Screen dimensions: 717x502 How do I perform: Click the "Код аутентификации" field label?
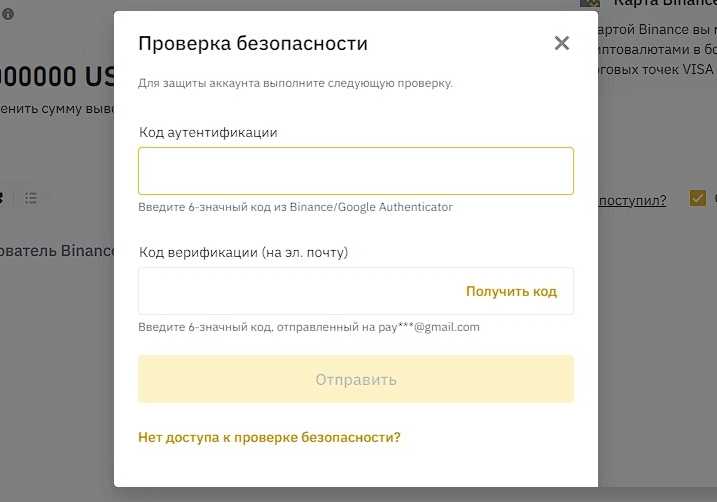pos(208,132)
